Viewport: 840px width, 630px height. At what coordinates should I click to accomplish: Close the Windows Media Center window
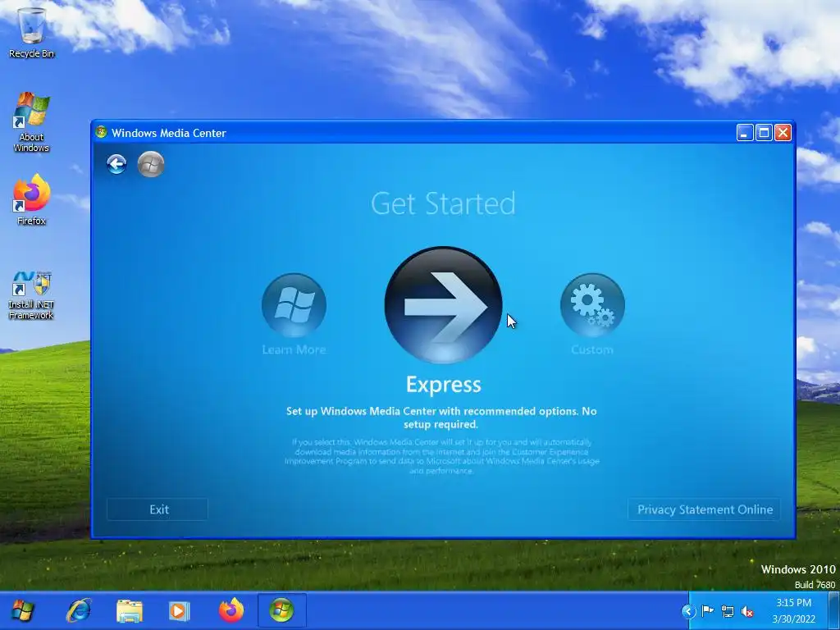click(783, 132)
